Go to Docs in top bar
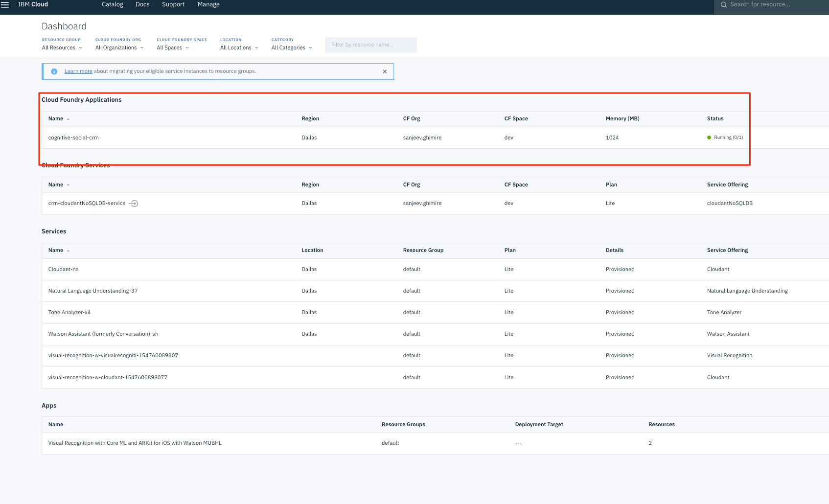829x504 pixels. click(x=142, y=4)
